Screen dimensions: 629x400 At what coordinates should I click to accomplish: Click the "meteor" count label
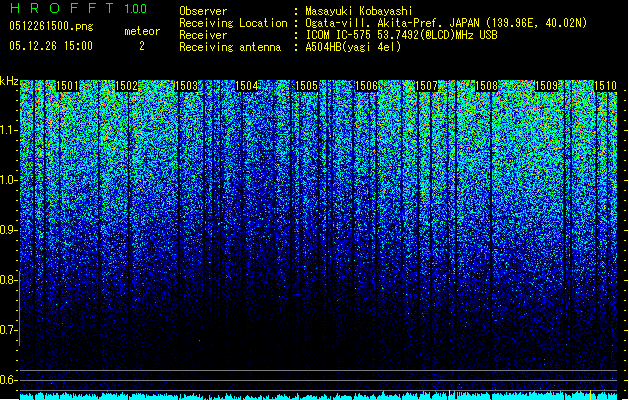[142, 31]
